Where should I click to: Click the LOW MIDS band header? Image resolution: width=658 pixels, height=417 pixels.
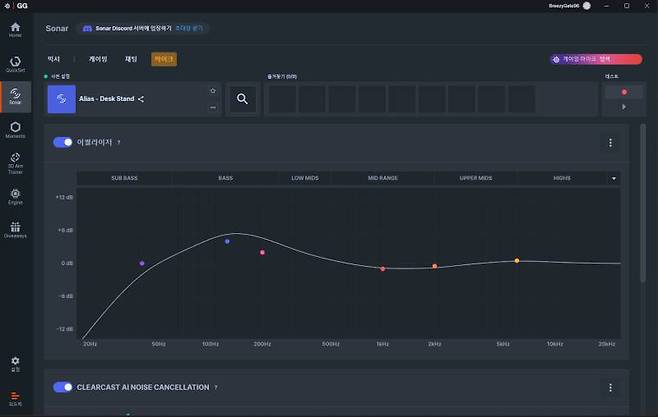[x=305, y=178]
